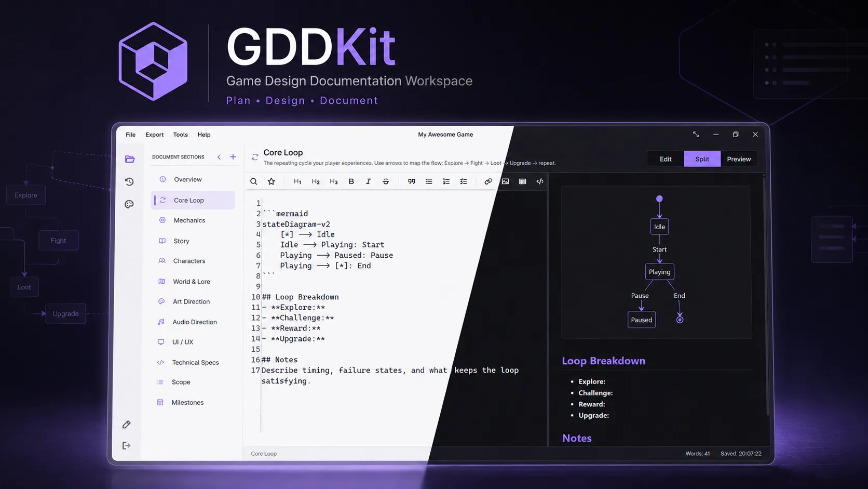Insert a hyperlink
The image size is (868, 489).
[488, 181]
